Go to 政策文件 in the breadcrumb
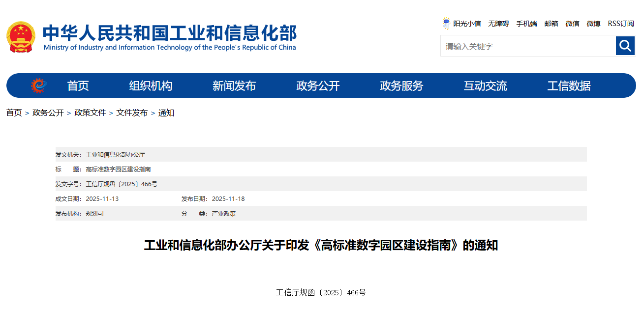Viewport: 644px width, 311px height. [90, 113]
